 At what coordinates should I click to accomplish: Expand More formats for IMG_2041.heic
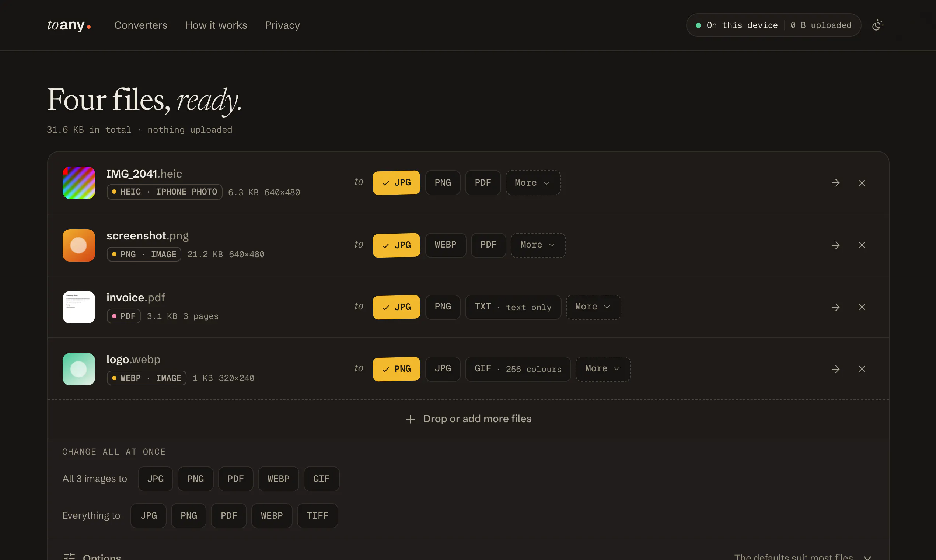click(533, 183)
